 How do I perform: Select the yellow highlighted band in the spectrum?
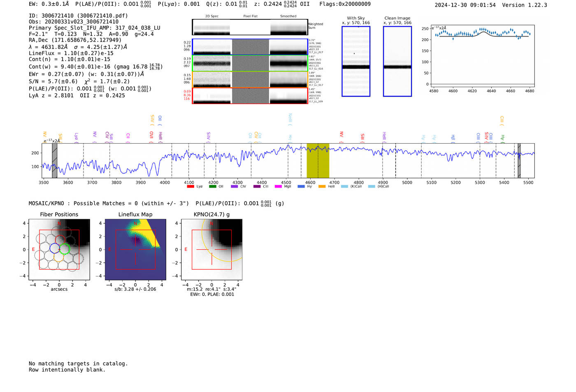(x=318, y=161)
